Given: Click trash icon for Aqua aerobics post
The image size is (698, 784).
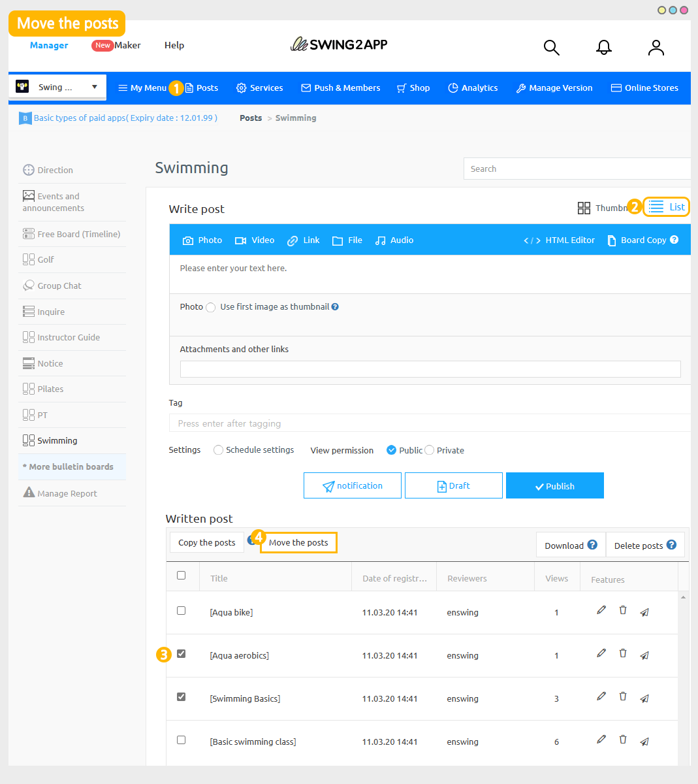Looking at the screenshot, I should coord(623,653).
